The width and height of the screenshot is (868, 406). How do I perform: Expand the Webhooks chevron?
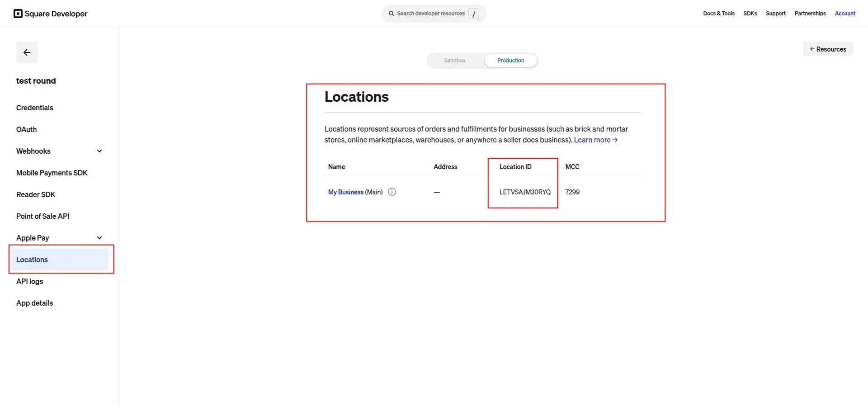click(x=99, y=151)
